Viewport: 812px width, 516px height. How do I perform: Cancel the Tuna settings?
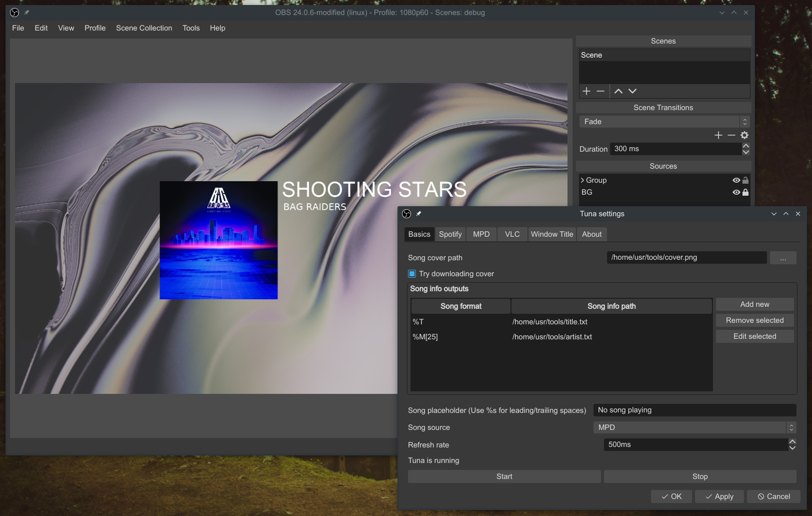pos(773,496)
